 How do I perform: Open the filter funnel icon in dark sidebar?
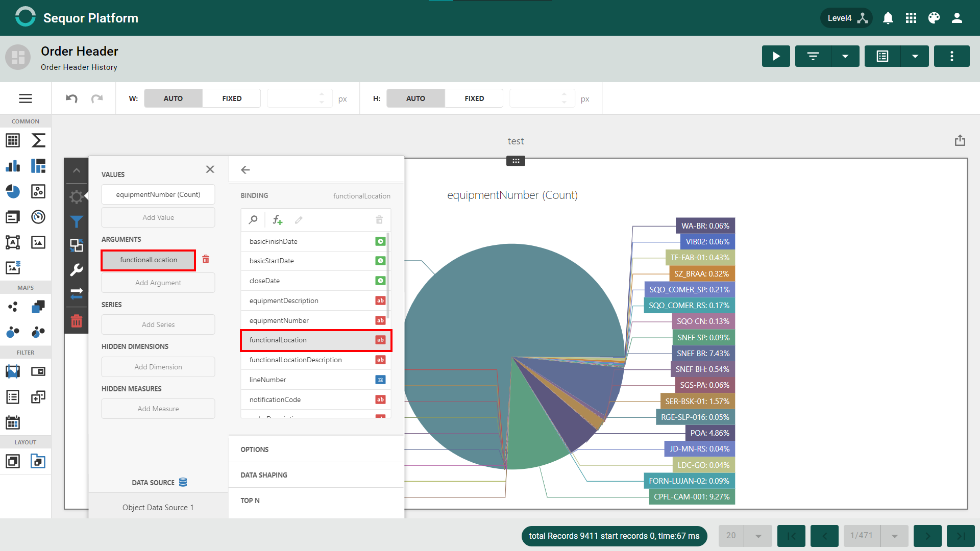77,221
